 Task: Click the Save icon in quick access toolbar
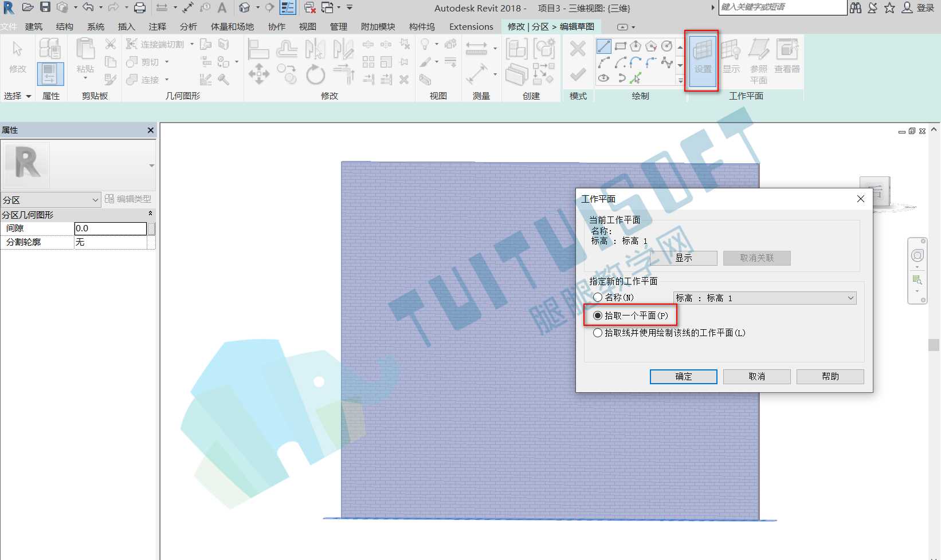[45, 7]
